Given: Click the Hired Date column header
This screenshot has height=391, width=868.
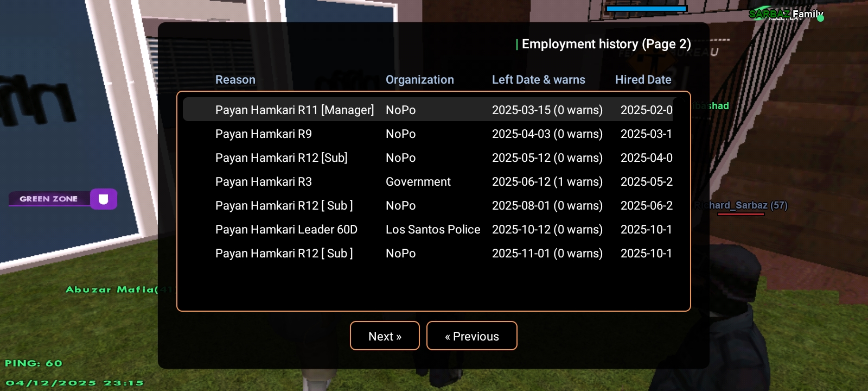Looking at the screenshot, I should pos(643,80).
